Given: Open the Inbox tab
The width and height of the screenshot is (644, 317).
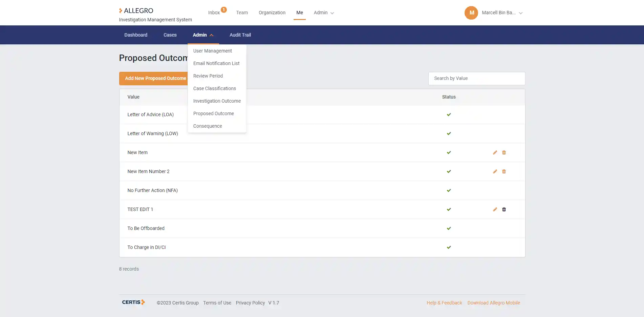Looking at the screenshot, I should coord(214,13).
